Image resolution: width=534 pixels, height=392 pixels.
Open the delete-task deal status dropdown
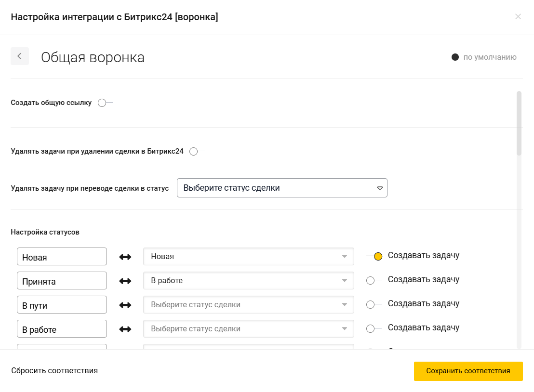pos(282,188)
